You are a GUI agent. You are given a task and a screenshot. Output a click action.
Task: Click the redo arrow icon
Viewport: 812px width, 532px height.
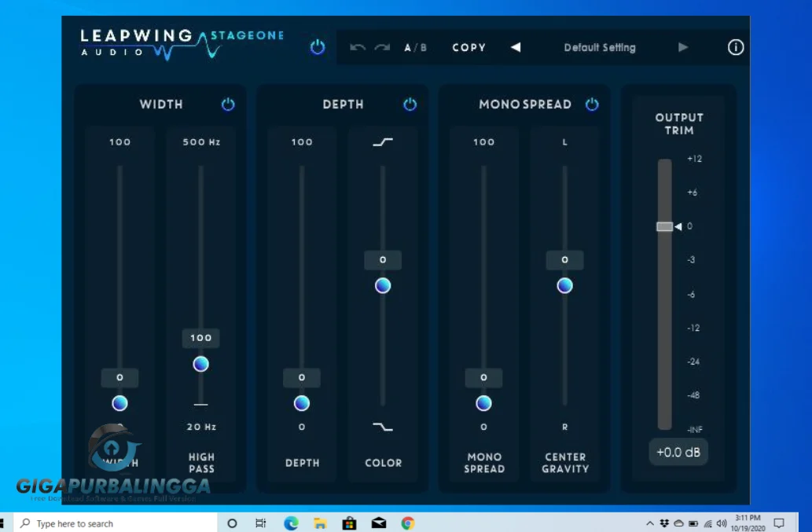[382, 48]
